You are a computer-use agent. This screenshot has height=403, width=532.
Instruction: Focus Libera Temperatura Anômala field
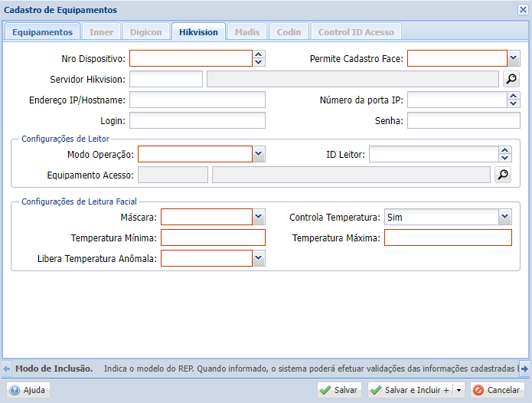(207, 258)
